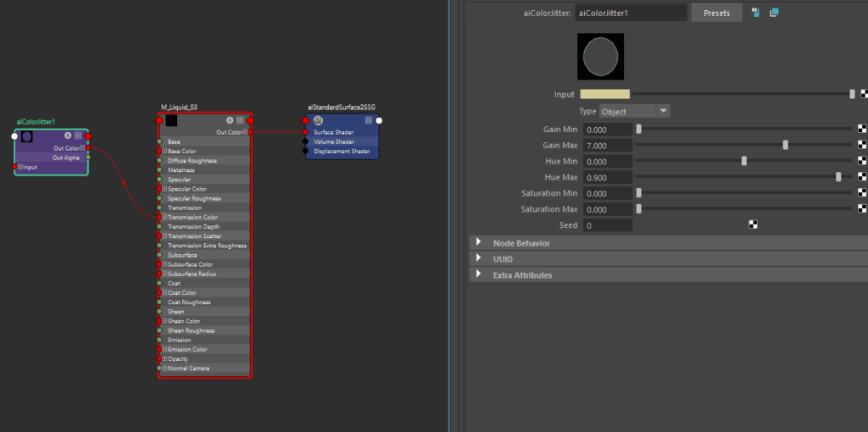Open the Type dropdown set to Object
This screenshot has width=868, height=432.
634,111
